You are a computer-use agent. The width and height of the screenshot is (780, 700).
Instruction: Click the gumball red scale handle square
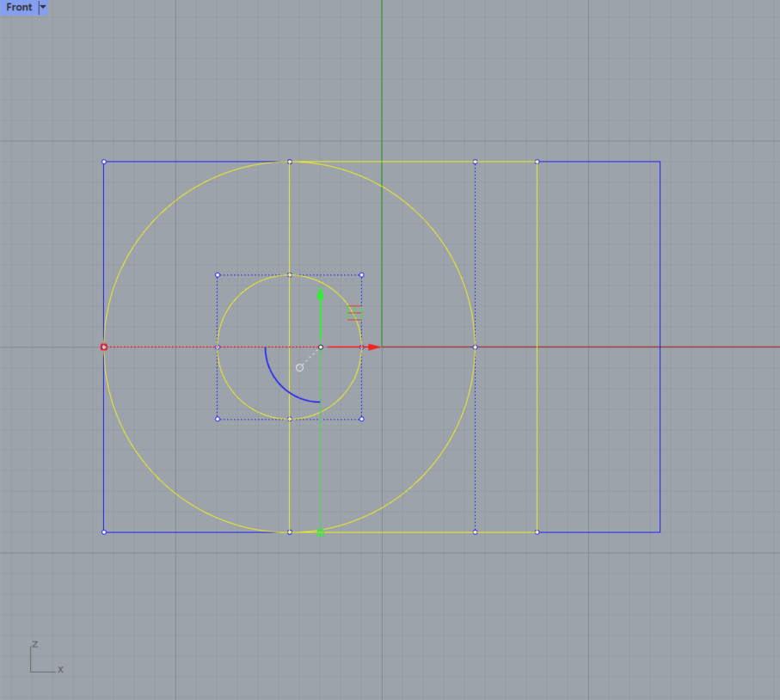pos(104,347)
